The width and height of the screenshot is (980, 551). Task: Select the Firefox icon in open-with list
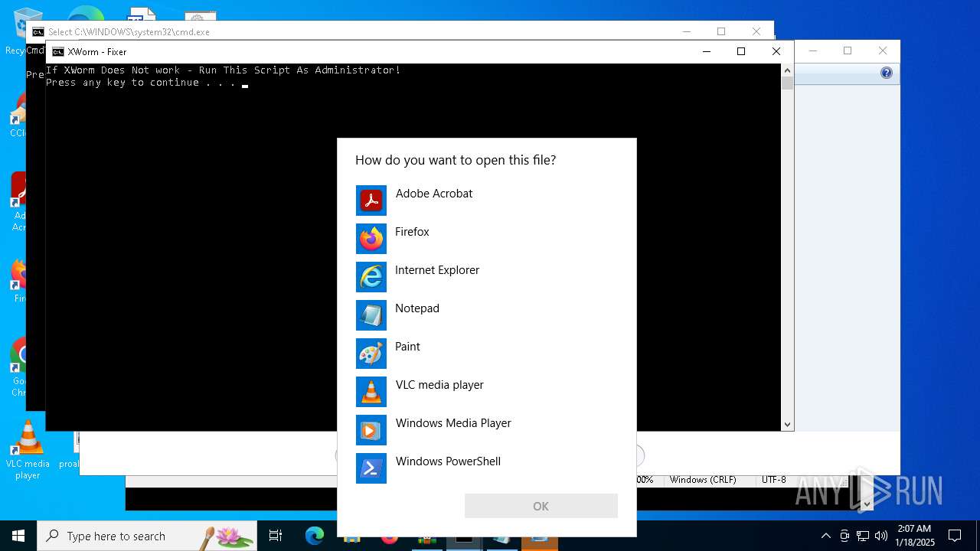(371, 239)
